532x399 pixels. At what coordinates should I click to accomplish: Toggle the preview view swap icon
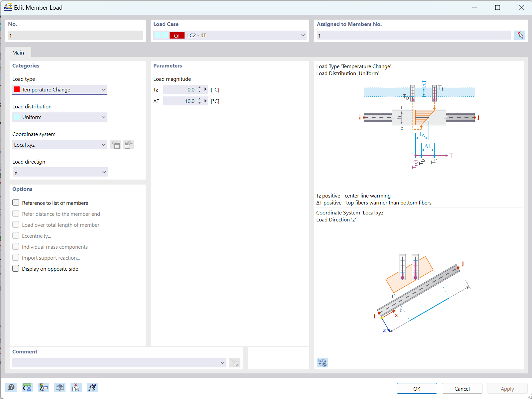[x=322, y=363]
